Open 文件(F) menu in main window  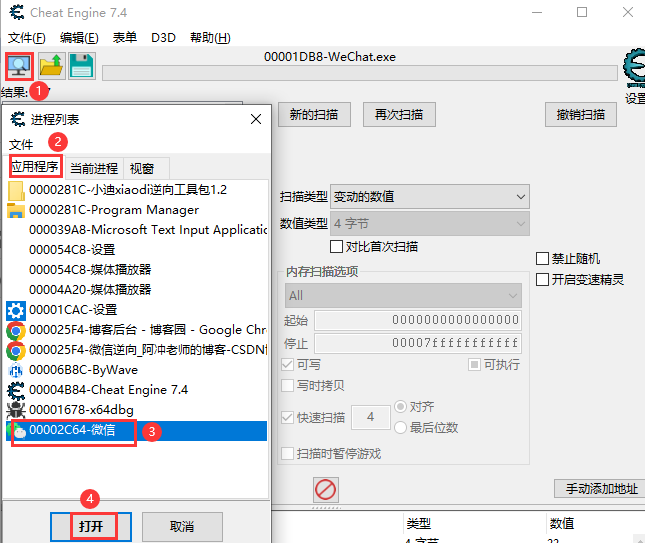pyautogui.click(x=26, y=38)
